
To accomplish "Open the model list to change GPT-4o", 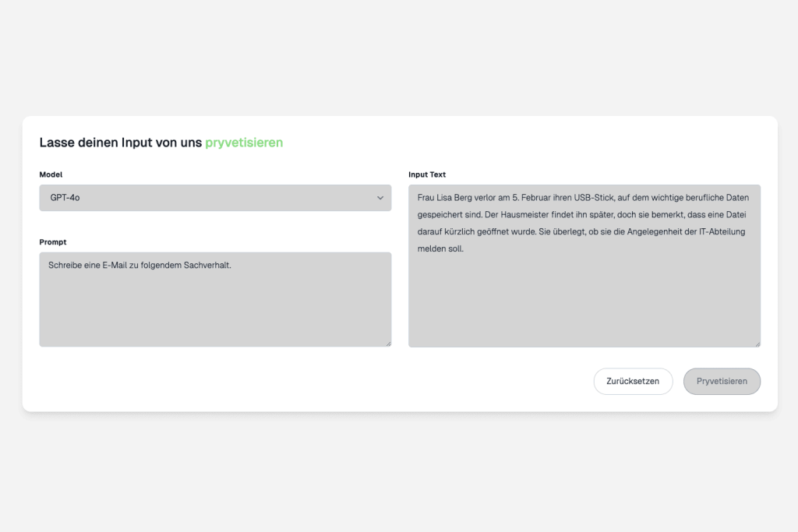I will point(215,198).
